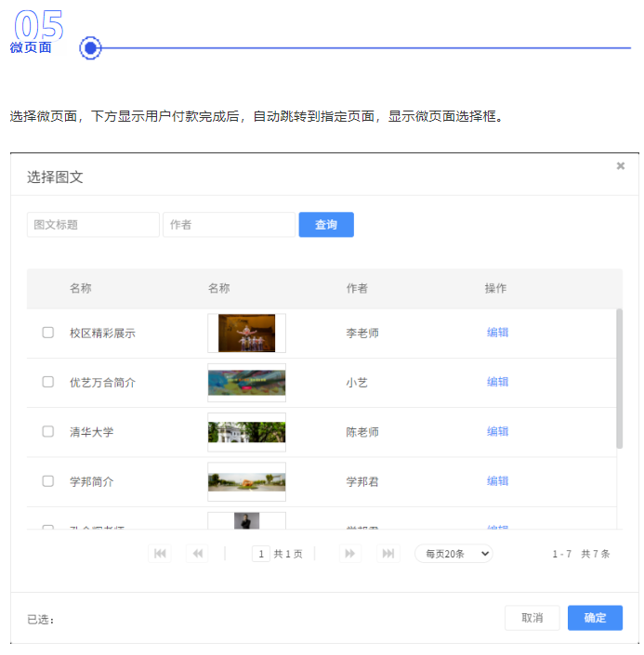Enable the 学邦简介 row checkbox
The height and width of the screenshot is (655, 644).
pos(48,481)
